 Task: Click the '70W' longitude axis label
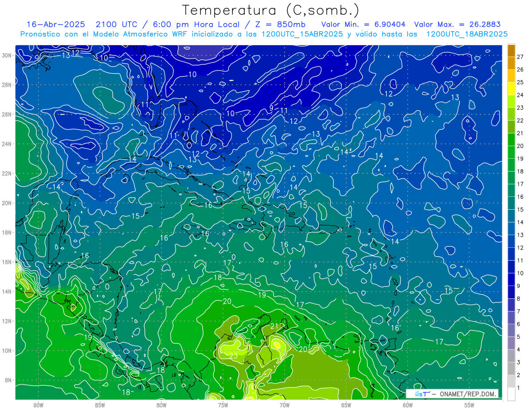pos(285,406)
